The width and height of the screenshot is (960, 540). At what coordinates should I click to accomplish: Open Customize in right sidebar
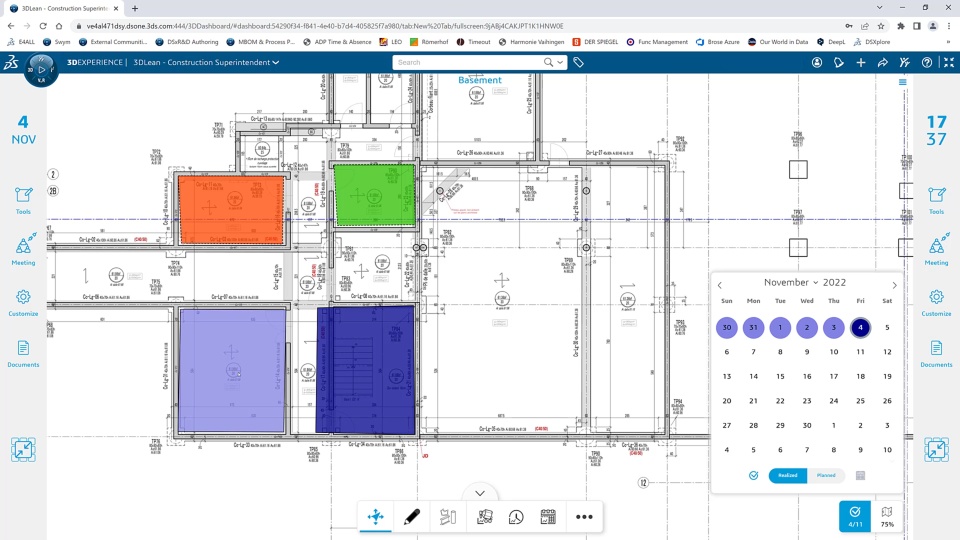click(x=936, y=303)
